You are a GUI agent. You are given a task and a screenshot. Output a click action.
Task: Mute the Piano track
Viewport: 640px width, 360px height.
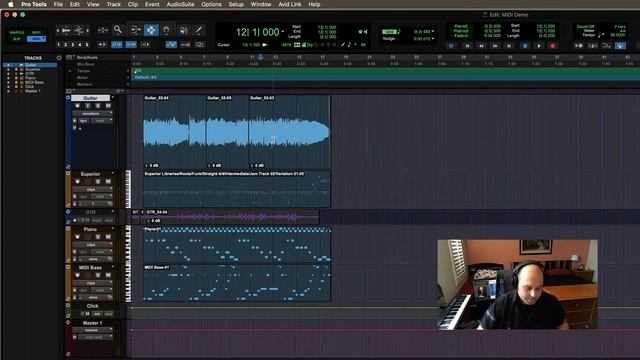108,237
